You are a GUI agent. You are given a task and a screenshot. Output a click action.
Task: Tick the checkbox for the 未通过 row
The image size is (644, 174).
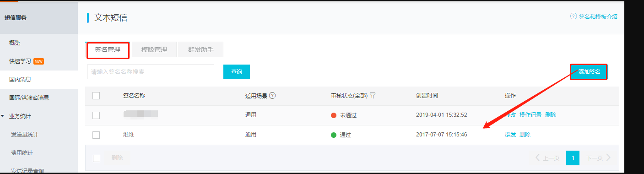coord(96,115)
